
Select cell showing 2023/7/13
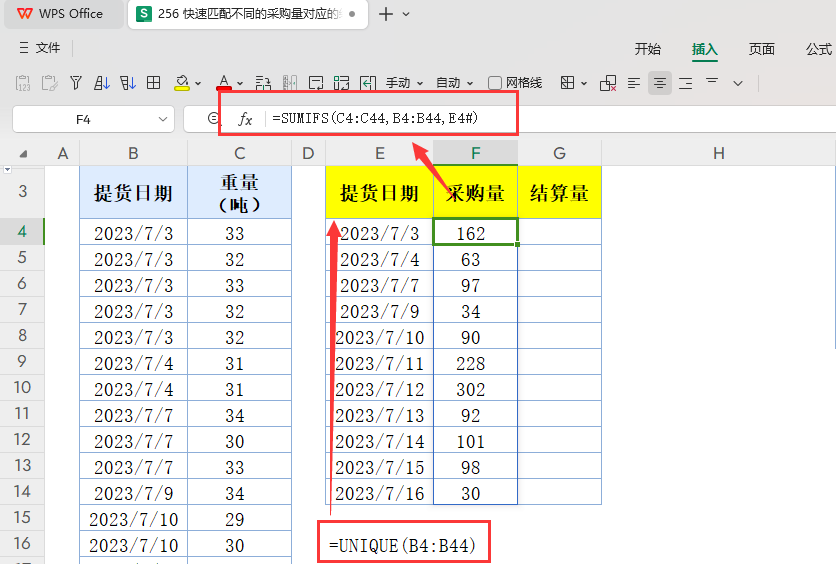(x=380, y=415)
